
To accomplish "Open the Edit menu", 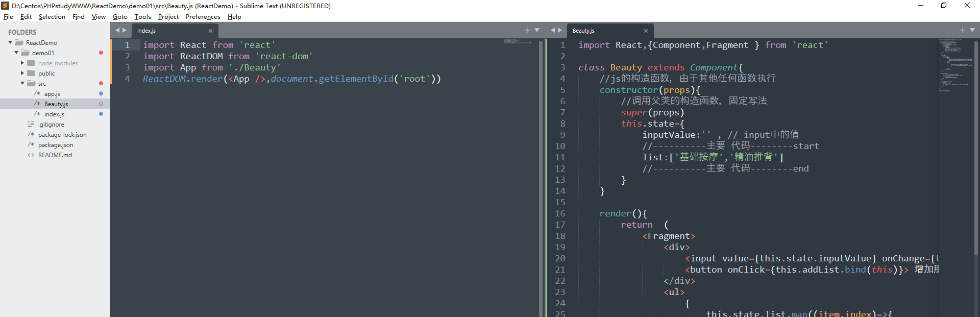I will (x=26, y=17).
